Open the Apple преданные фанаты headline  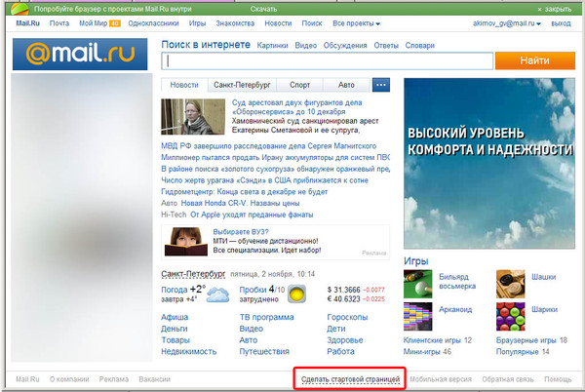[x=252, y=215]
